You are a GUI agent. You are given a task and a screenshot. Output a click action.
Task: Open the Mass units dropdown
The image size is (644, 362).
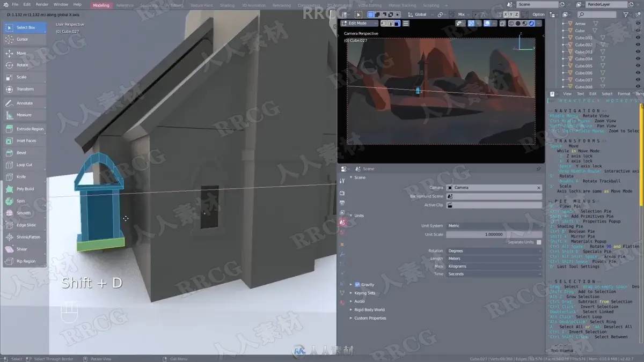(494, 267)
